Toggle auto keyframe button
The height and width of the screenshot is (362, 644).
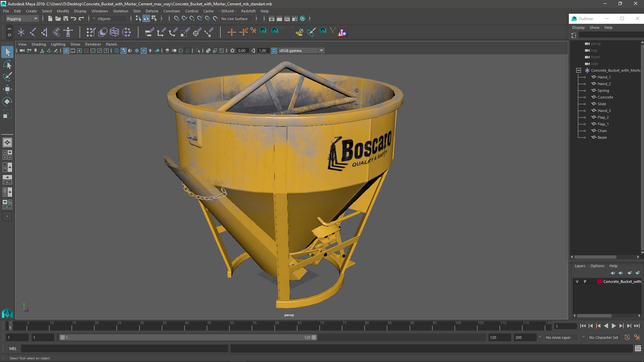pyautogui.click(x=627, y=338)
